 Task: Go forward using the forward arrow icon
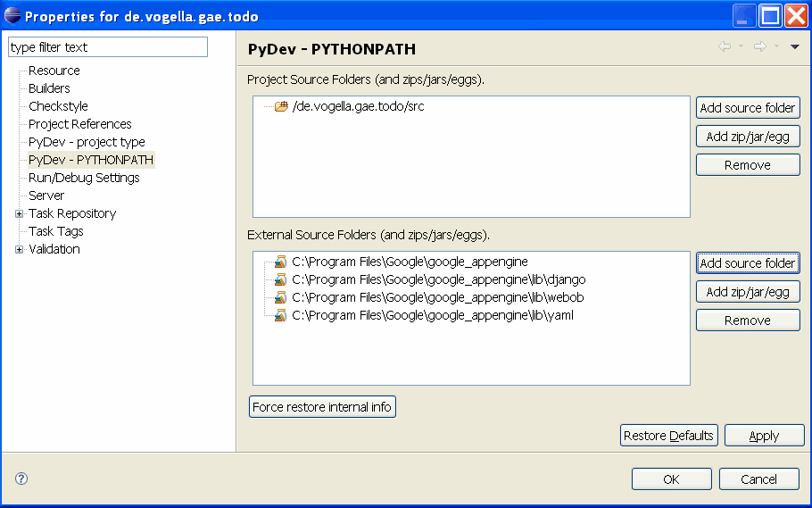pyautogui.click(x=759, y=47)
